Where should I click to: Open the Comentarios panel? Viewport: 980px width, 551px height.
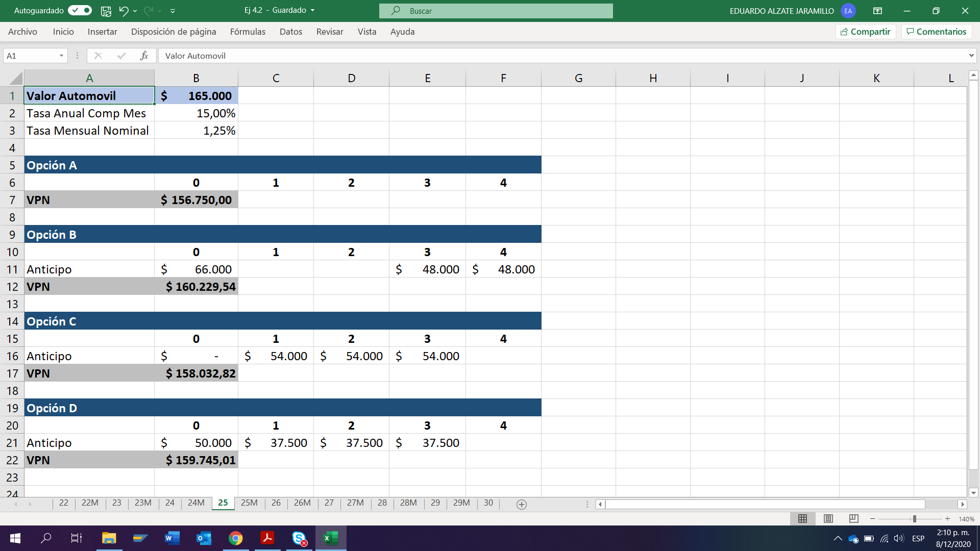click(x=936, y=31)
